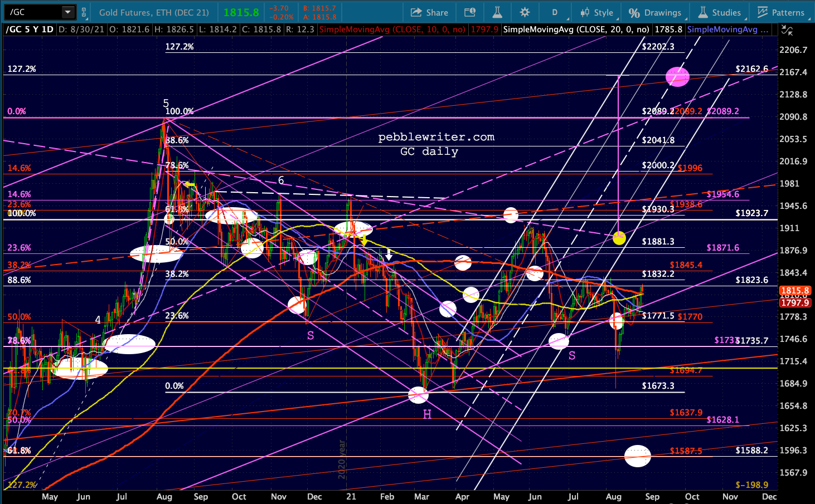Click the Gold Futures, ETH (DEC 21) description
This screenshot has height=504, width=815.
(154, 12)
